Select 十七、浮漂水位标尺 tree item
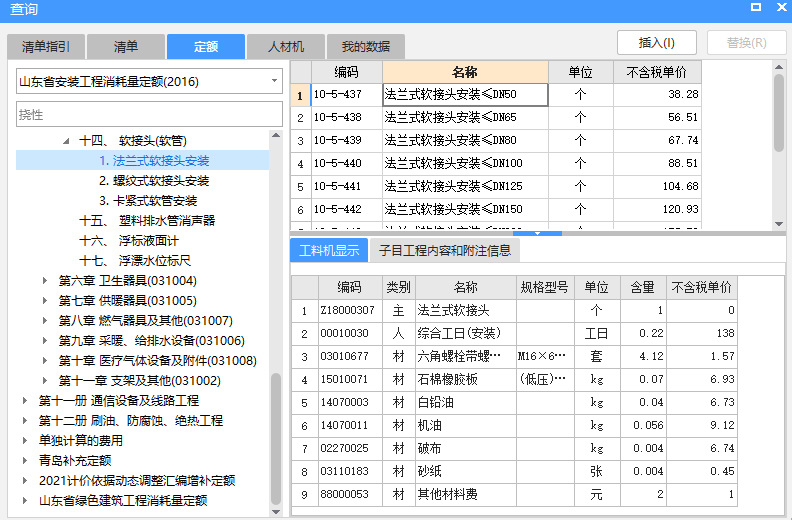The height and width of the screenshot is (520, 792). (135, 261)
